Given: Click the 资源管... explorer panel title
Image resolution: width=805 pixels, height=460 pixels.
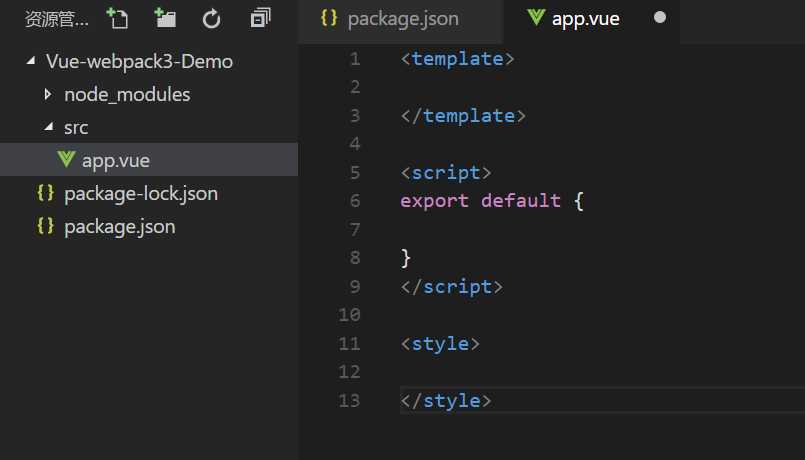Looking at the screenshot, I should click(x=56, y=20).
